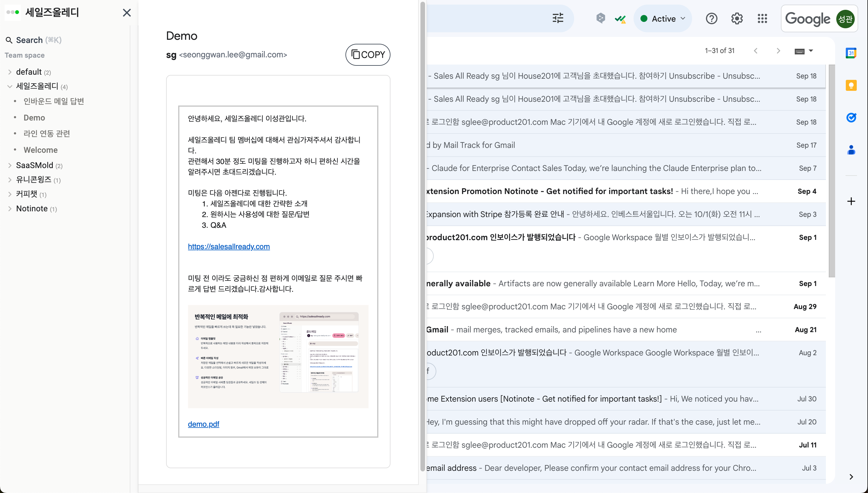Open Google Keep side panel icon
This screenshot has height=493, width=868.
tap(851, 85)
